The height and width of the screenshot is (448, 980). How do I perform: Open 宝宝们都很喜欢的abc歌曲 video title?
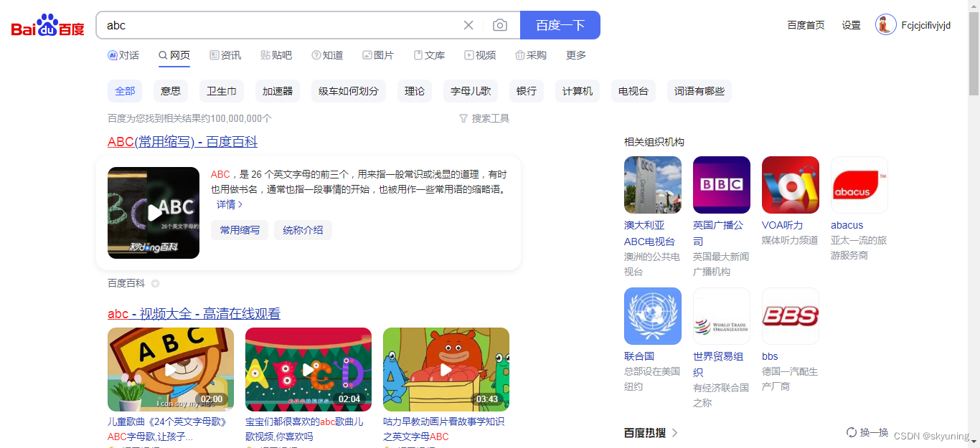[x=304, y=429]
